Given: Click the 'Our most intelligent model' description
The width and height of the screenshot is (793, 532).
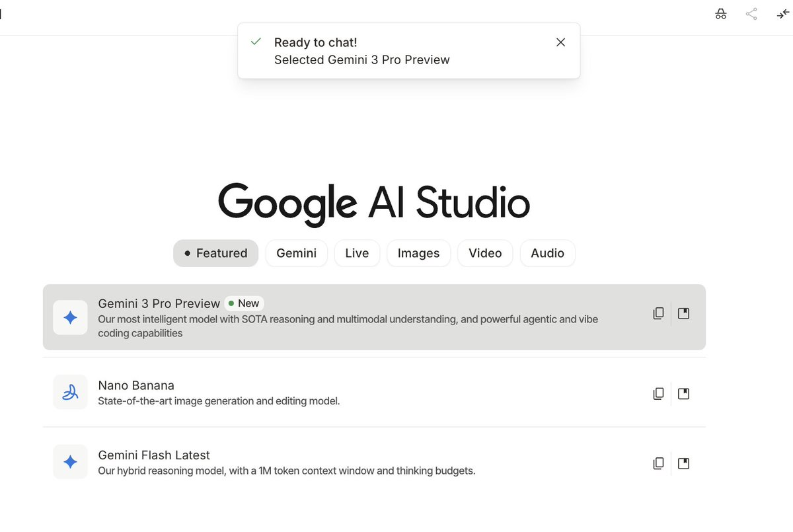Looking at the screenshot, I should pyautogui.click(x=348, y=326).
